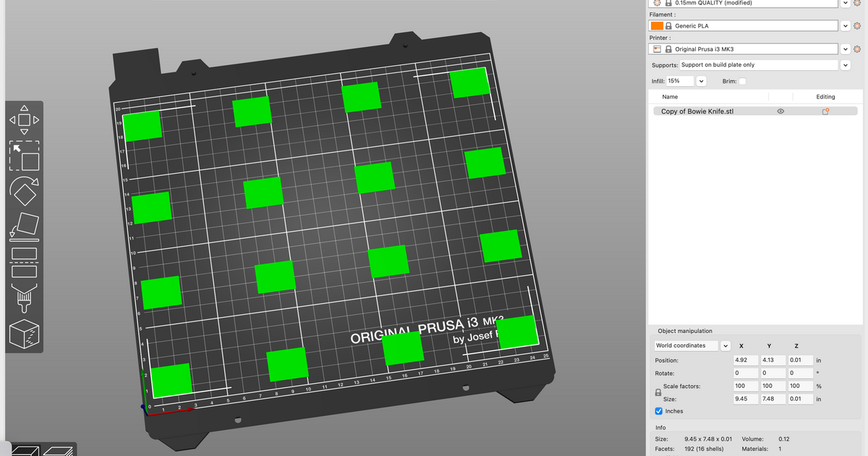Enable the Brim checkbox

click(x=743, y=81)
